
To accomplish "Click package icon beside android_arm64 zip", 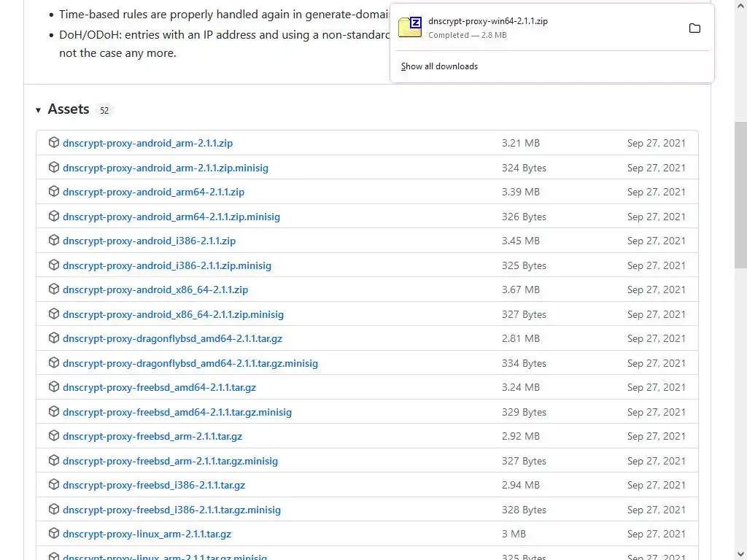I will pos(53,192).
